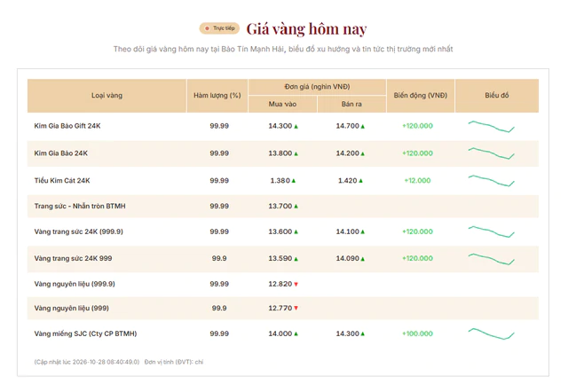Open the Vàng trang sức 24K (999.9) trend chart
Viewport: 568px width, 392px height.
(x=491, y=231)
